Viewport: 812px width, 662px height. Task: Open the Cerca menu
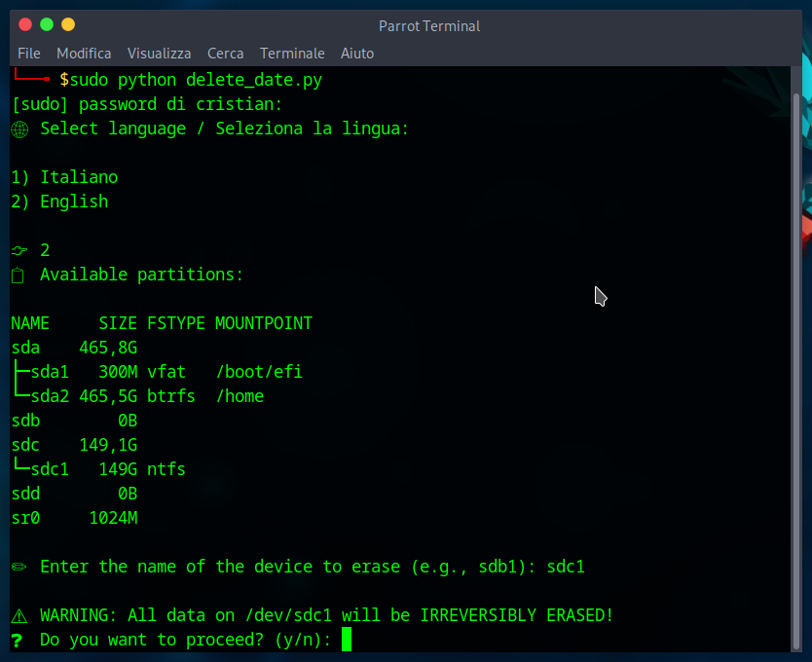click(x=225, y=54)
